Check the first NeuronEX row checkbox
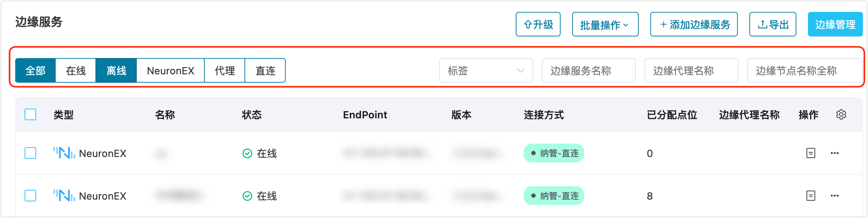Image resolution: width=868 pixels, height=218 pixels. pyautogui.click(x=30, y=153)
